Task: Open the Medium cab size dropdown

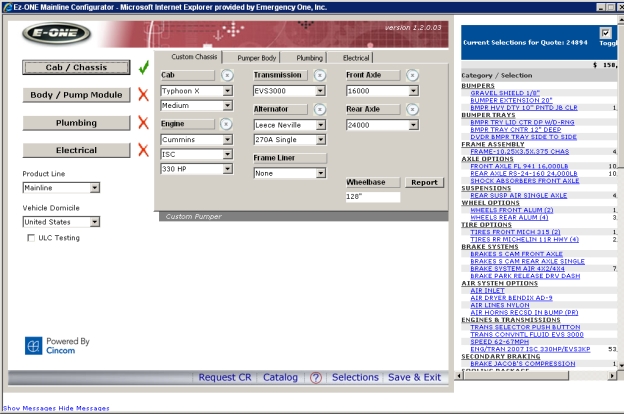Action: [227, 105]
